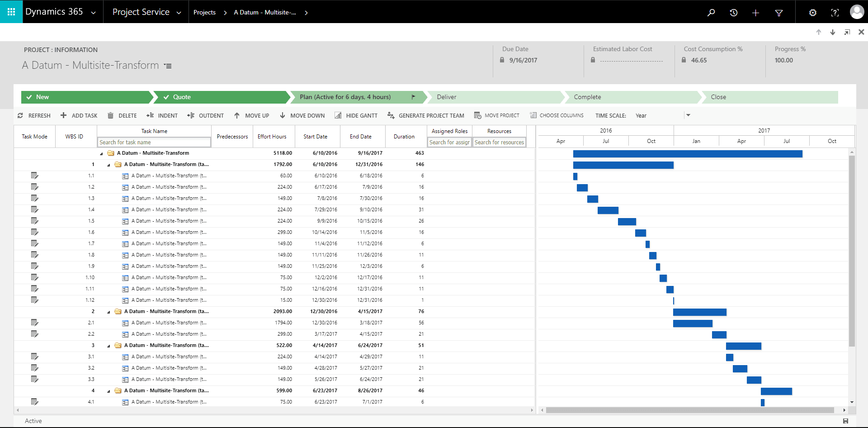Open advanced find funnel icon

(x=778, y=13)
